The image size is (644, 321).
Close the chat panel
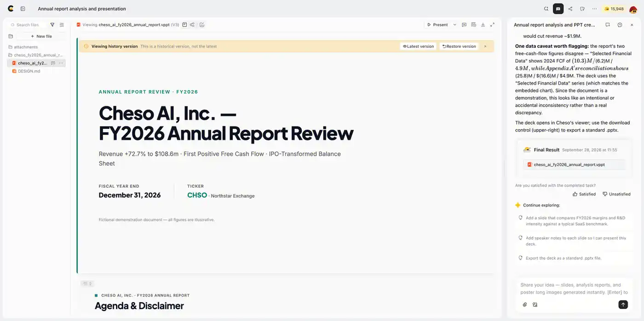click(632, 25)
